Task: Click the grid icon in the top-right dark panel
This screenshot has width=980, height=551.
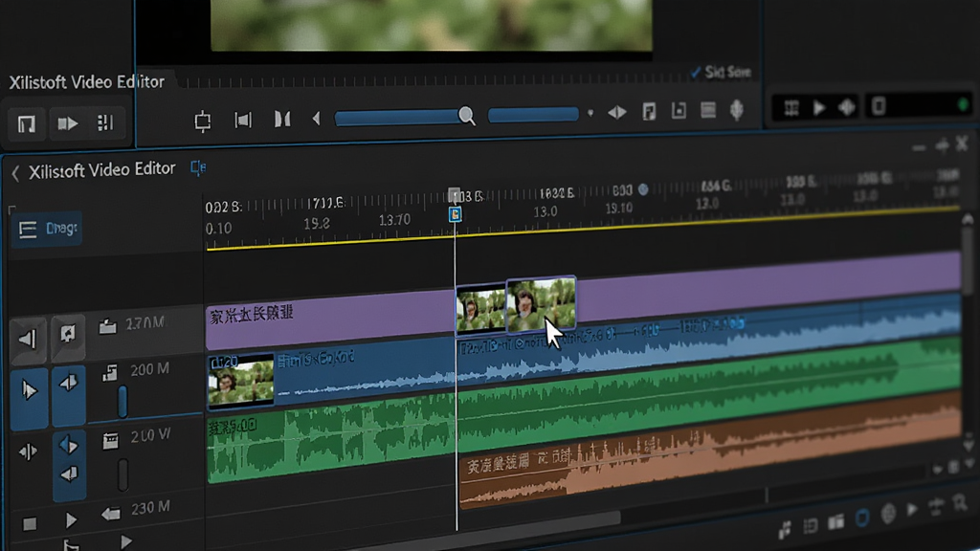Action: click(791, 108)
